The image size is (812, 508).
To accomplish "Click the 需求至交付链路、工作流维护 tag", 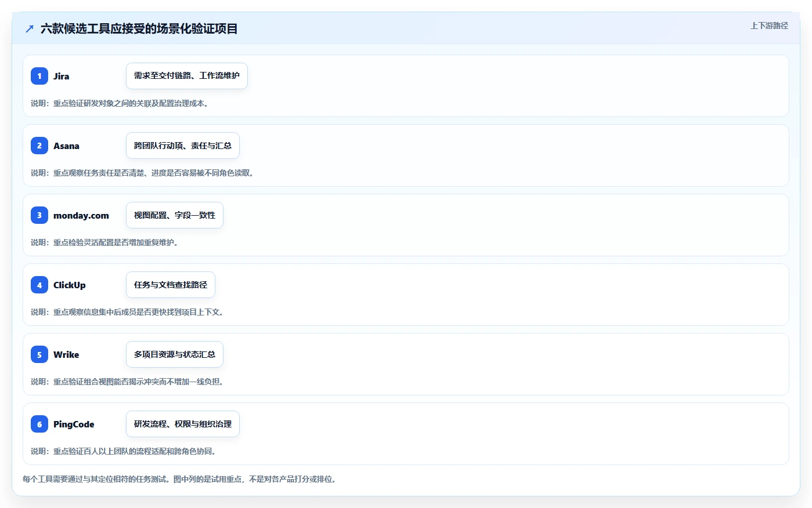I will [187, 76].
